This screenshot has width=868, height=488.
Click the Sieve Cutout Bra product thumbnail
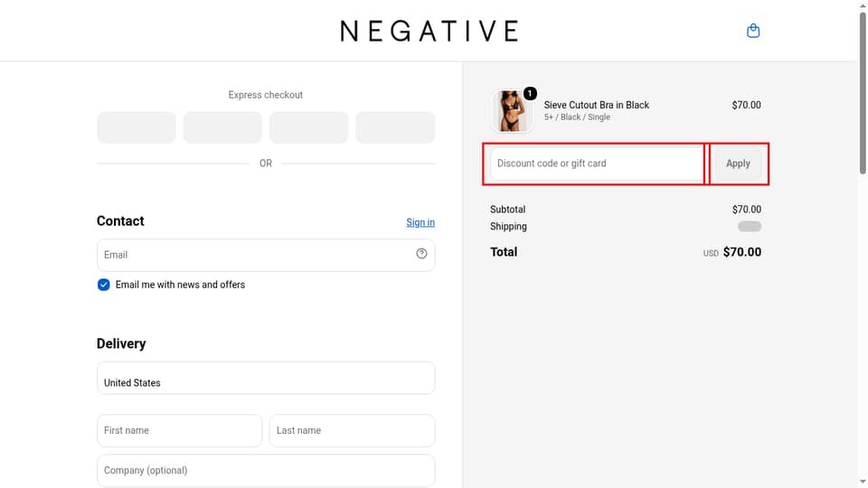(x=512, y=110)
